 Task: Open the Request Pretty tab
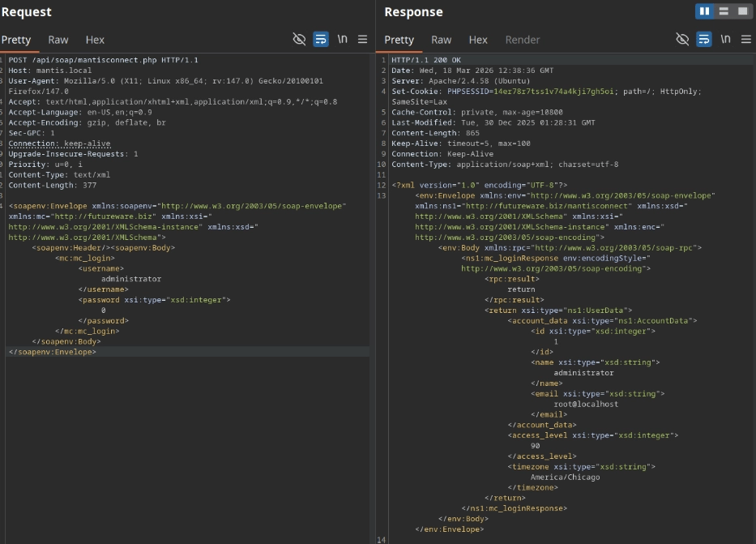[16, 40]
